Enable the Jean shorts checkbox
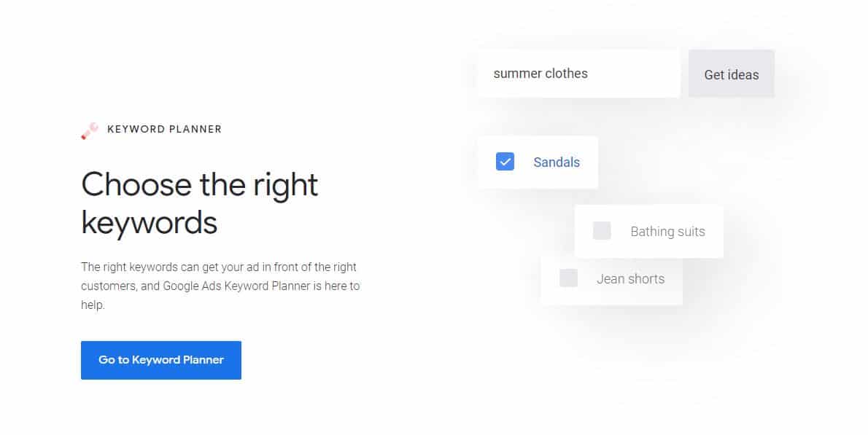The image size is (868, 435). coord(568,278)
